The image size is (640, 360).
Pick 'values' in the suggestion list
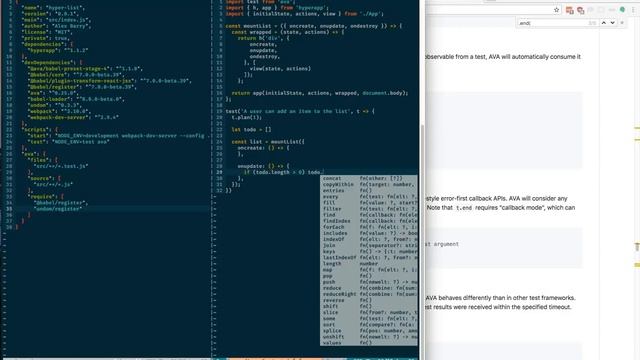point(369,343)
